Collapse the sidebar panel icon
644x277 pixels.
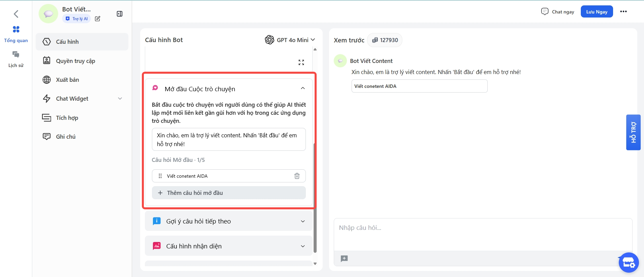pyautogui.click(x=119, y=14)
